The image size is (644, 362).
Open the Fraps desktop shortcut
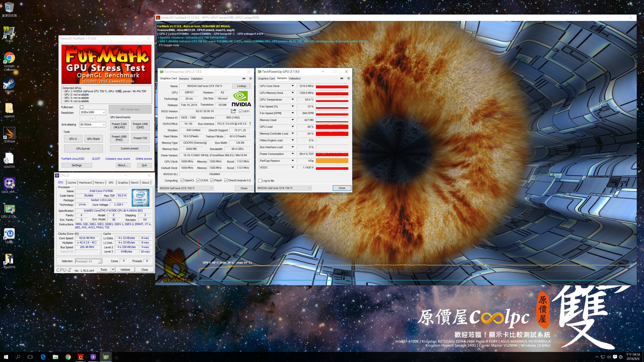point(9,34)
